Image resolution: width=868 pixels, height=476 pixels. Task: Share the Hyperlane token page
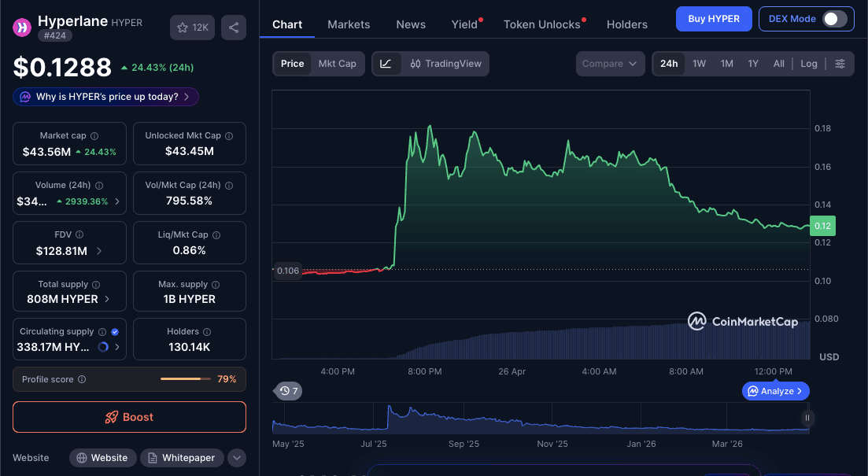tap(233, 27)
